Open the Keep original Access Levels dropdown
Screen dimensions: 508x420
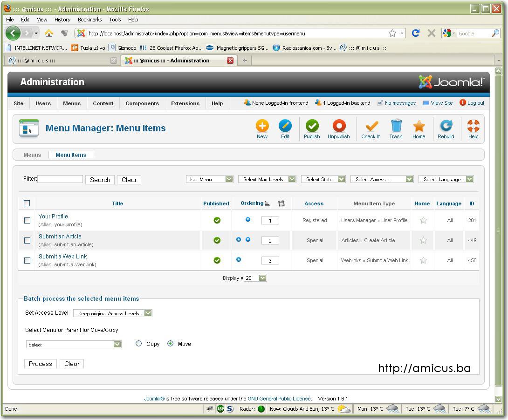coord(113,313)
